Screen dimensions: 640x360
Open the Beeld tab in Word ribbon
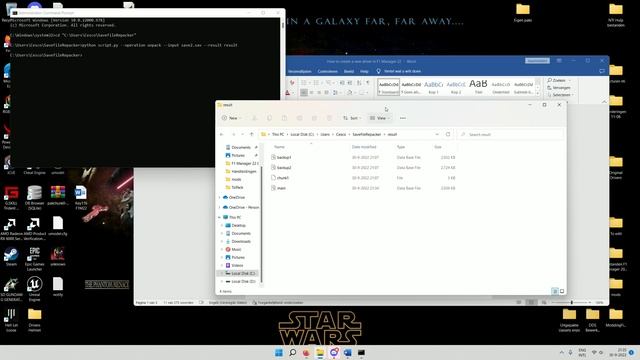(x=349, y=71)
